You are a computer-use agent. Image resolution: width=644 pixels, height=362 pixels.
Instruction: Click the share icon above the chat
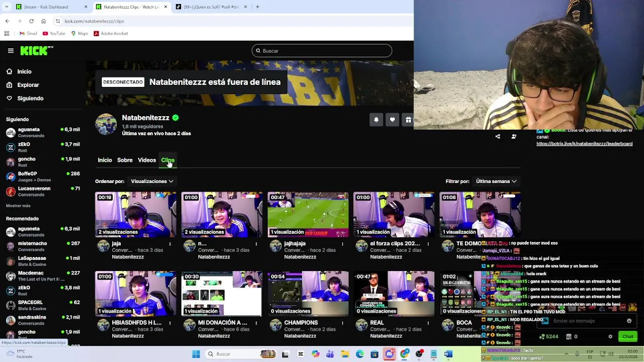click(x=498, y=136)
